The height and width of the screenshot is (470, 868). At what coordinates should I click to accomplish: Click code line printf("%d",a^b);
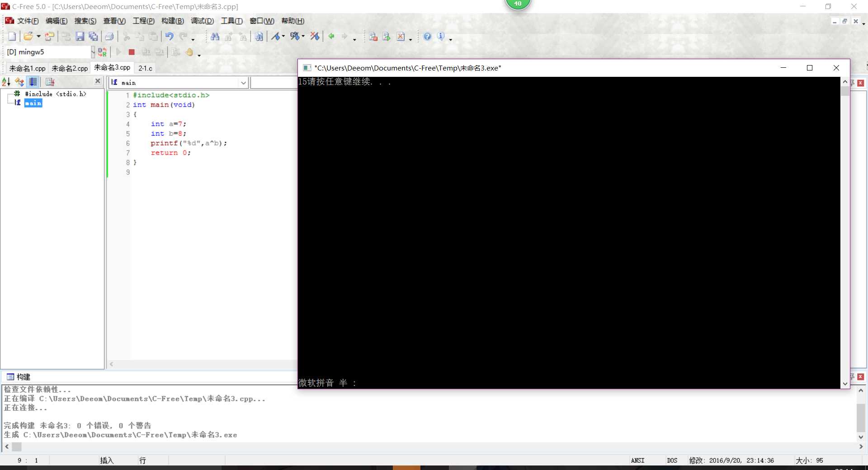(x=189, y=143)
